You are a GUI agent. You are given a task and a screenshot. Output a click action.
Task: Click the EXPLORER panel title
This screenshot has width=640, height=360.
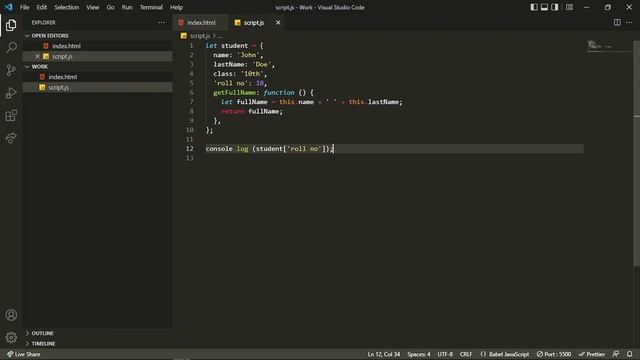pyautogui.click(x=44, y=22)
